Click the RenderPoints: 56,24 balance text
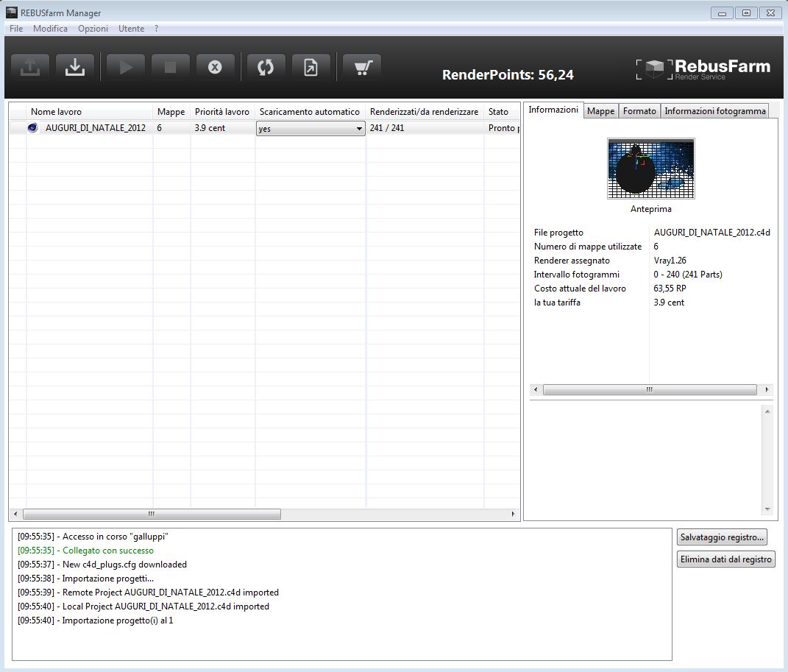This screenshot has height=672, width=788. (508, 75)
